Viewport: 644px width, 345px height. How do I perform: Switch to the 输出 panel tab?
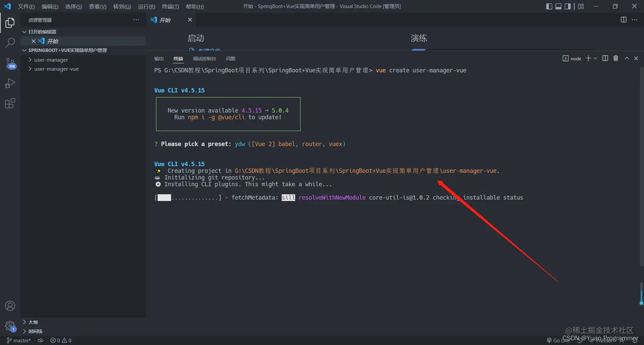(x=159, y=59)
